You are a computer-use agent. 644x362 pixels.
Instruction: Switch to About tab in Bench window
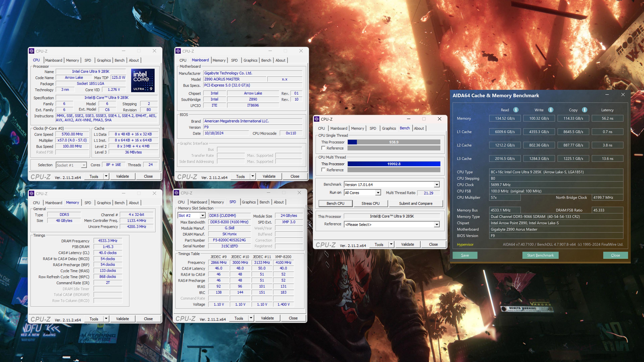(x=419, y=128)
